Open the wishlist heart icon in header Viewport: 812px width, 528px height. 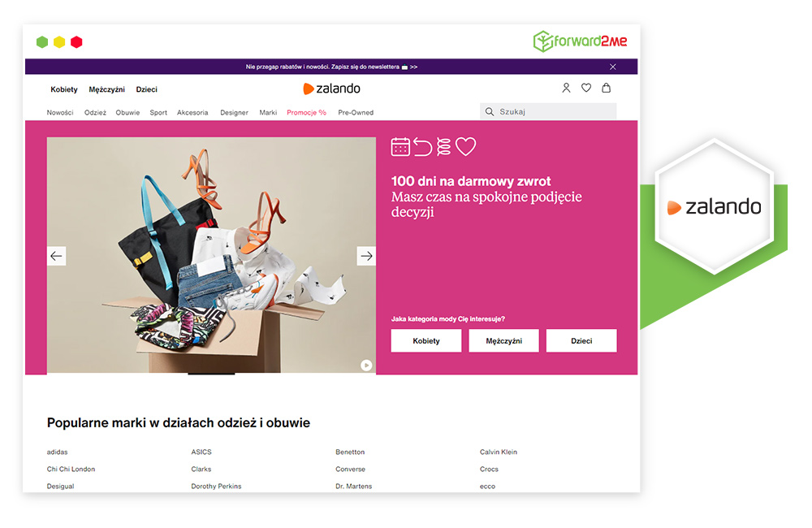[x=586, y=88]
